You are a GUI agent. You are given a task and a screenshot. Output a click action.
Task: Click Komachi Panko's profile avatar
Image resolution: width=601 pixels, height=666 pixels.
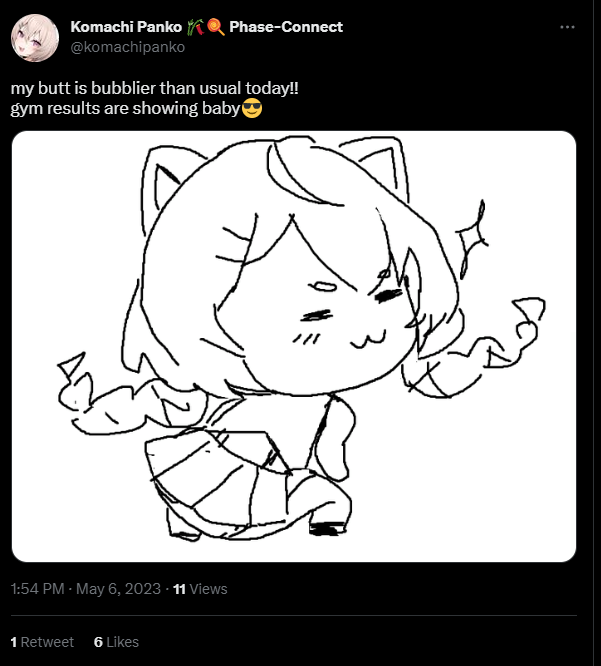point(35,38)
